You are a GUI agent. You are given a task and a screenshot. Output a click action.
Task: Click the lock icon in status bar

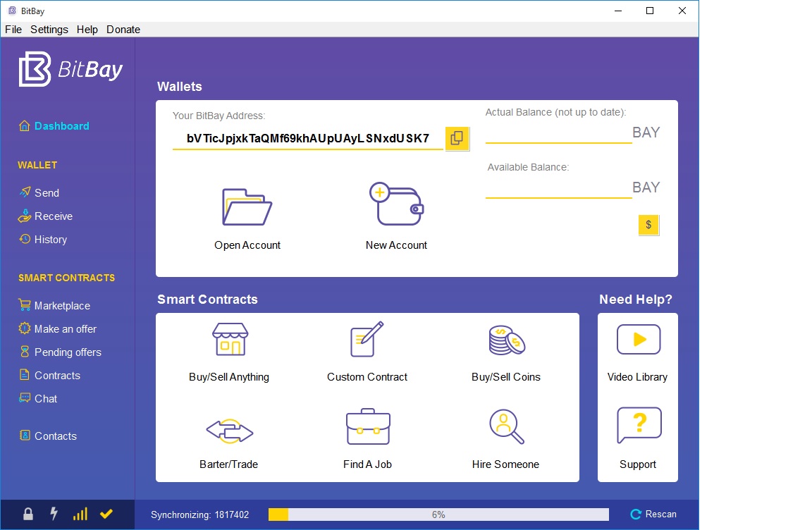click(x=28, y=514)
